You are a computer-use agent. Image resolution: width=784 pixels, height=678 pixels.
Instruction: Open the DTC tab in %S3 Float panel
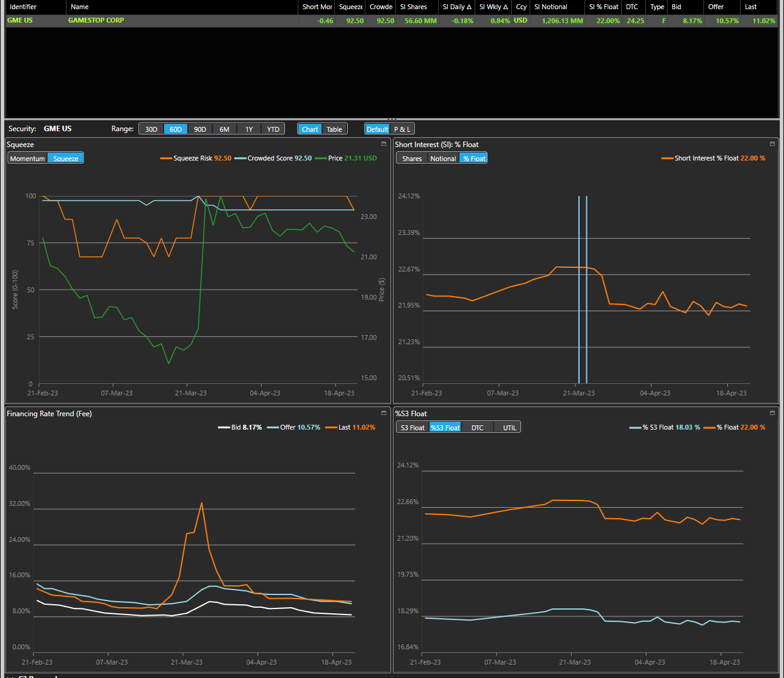coord(477,428)
